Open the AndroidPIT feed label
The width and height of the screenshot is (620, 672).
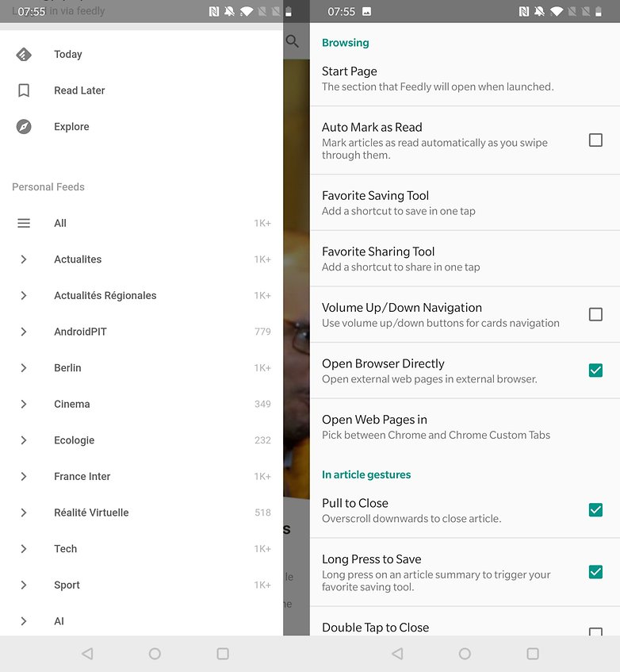pyautogui.click(x=80, y=332)
